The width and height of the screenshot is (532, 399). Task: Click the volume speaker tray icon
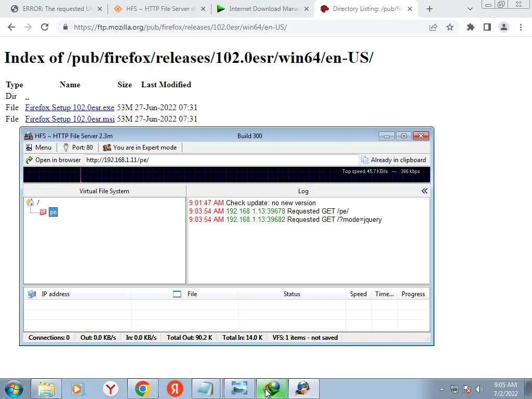pos(480,390)
